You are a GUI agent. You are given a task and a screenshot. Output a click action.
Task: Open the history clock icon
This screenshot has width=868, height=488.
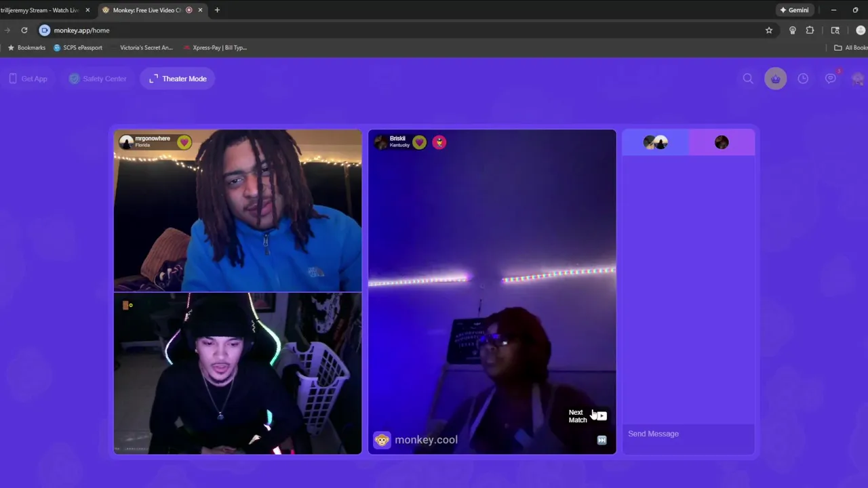(803, 79)
